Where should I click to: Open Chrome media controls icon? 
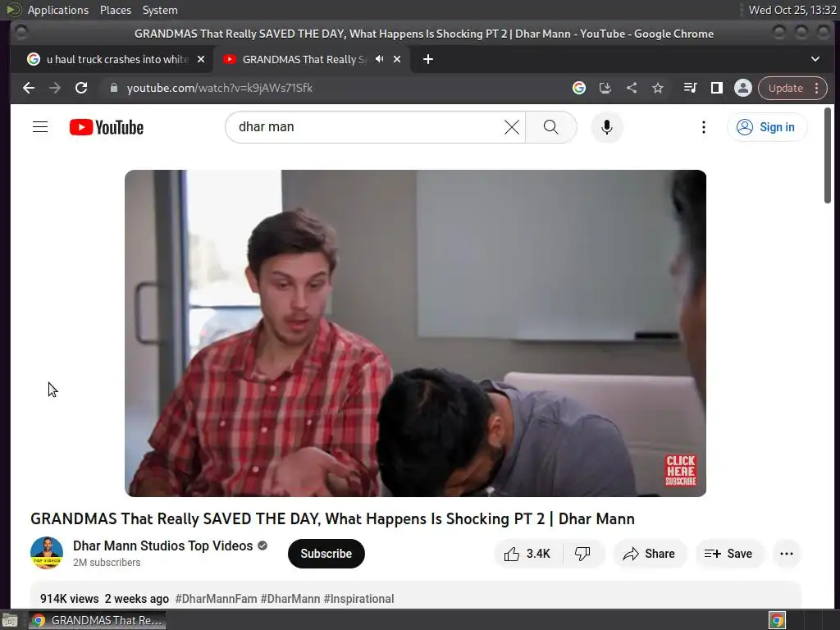tap(690, 88)
